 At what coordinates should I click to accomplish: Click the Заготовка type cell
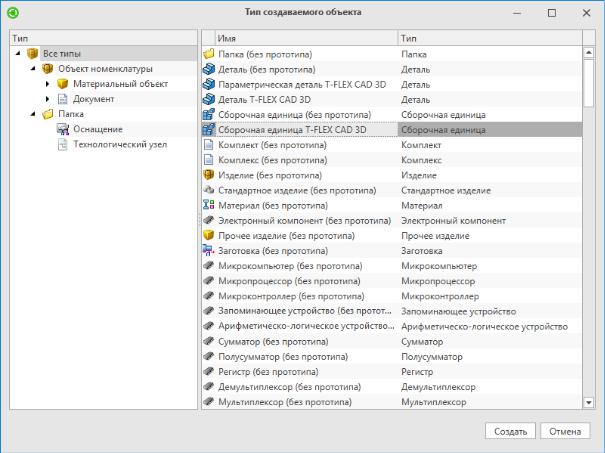point(490,250)
